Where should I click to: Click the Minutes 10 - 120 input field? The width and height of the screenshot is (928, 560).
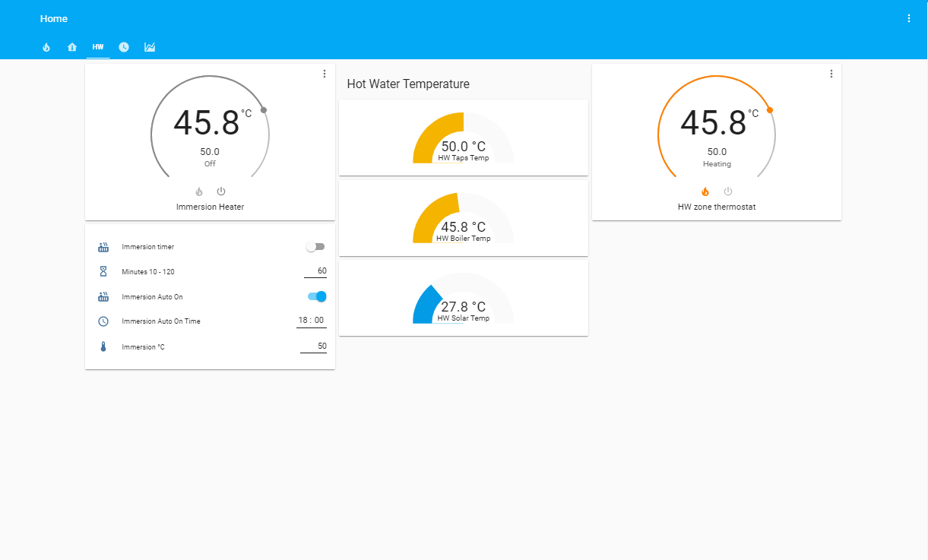coord(315,271)
